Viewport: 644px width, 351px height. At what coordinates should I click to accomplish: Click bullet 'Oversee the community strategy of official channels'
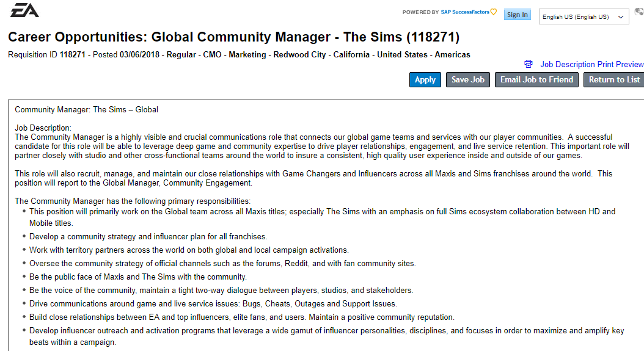coord(222,264)
